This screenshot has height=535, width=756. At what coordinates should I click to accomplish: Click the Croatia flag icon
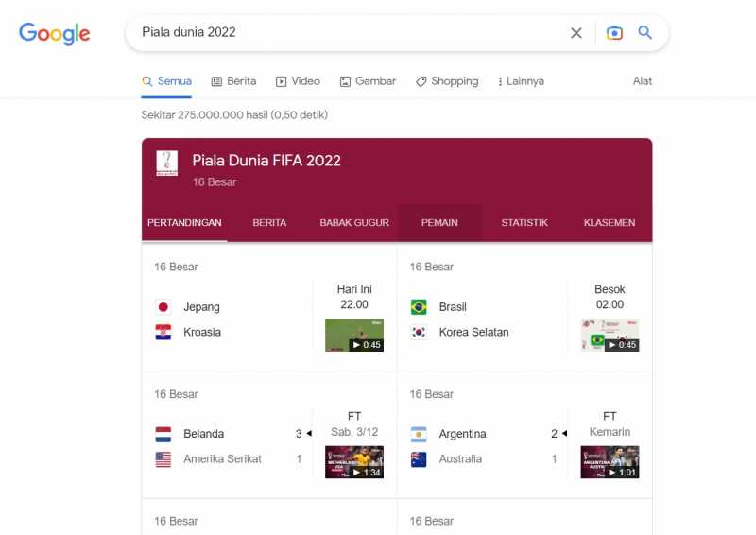(163, 332)
